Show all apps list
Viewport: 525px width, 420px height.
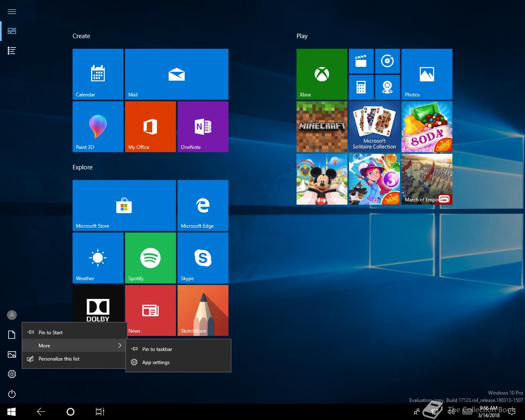pyautogui.click(x=12, y=51)
